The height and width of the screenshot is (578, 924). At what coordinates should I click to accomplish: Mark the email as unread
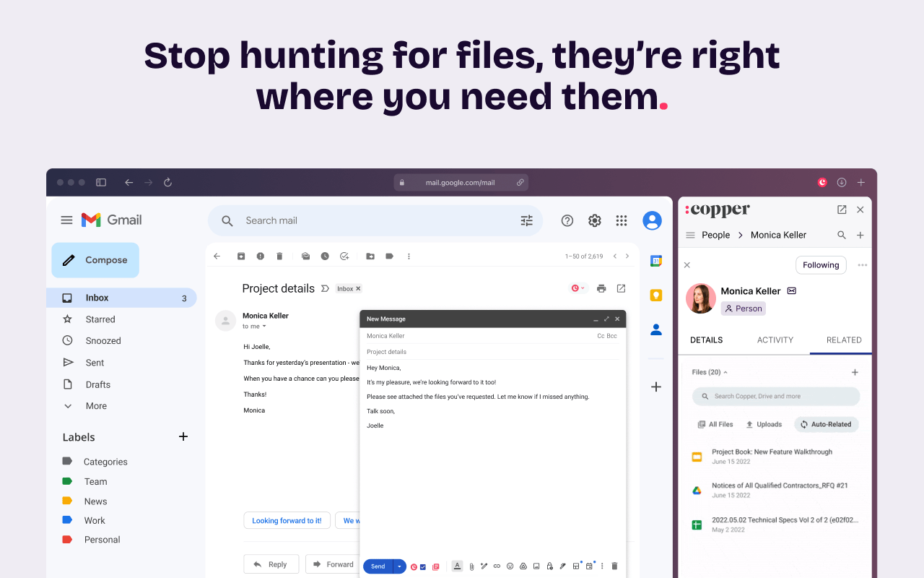click(306, 256)
